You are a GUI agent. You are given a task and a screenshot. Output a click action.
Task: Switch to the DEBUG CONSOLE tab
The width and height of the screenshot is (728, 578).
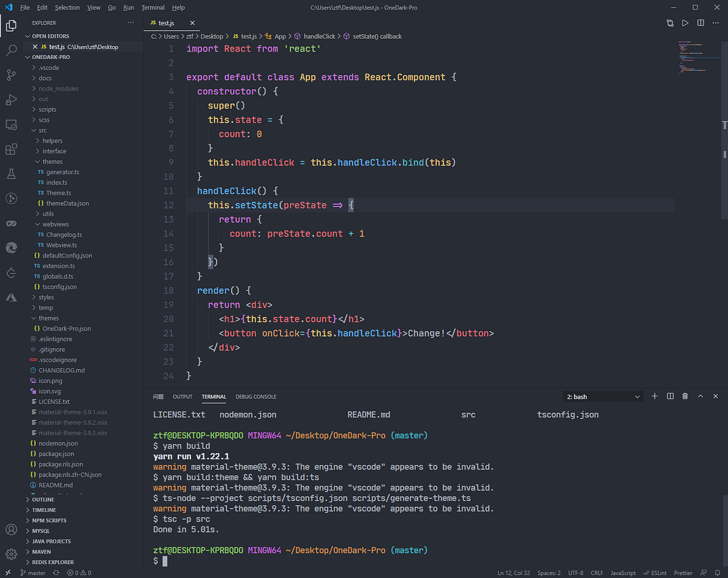click(255, 396)
